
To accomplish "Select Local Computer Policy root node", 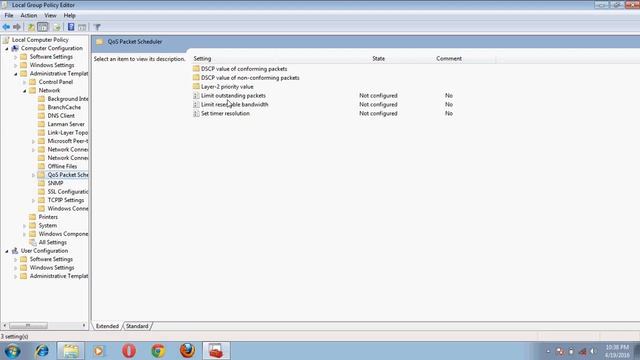I will pyautogui.click(x=40, y=40).
